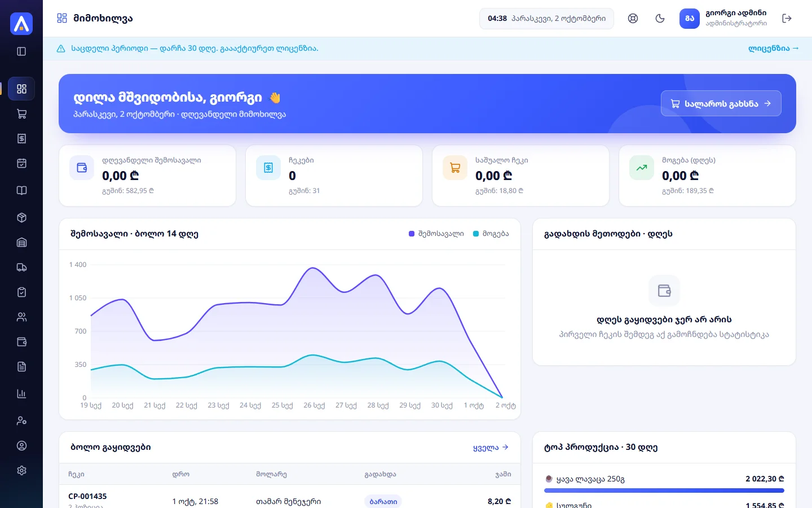Open the გიორგი ადმინი user profile menu
The width and height of the screenshot is (812, 508).
[x=723, y=19]
